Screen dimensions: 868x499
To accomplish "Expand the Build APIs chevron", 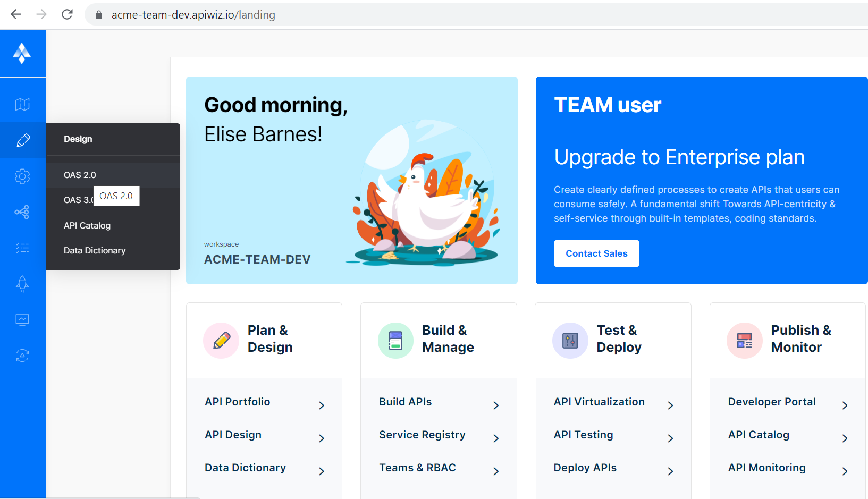I will click(496, 405).
